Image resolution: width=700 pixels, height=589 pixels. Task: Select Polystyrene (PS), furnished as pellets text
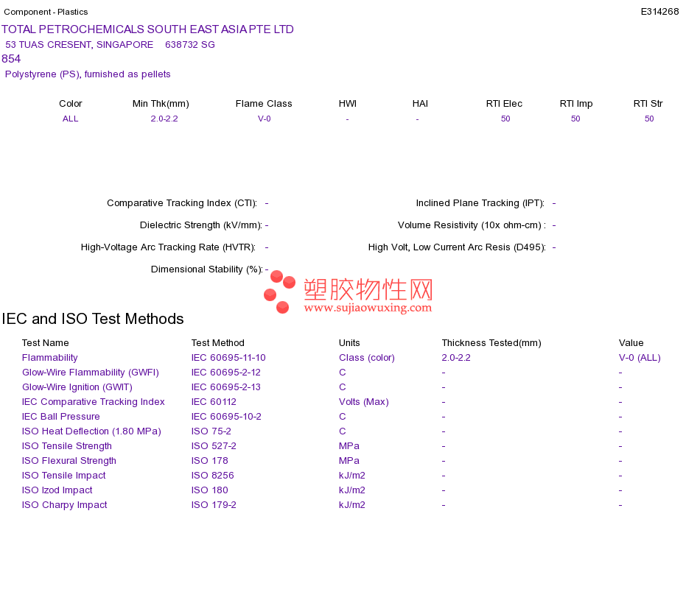(x=88, y=74)
